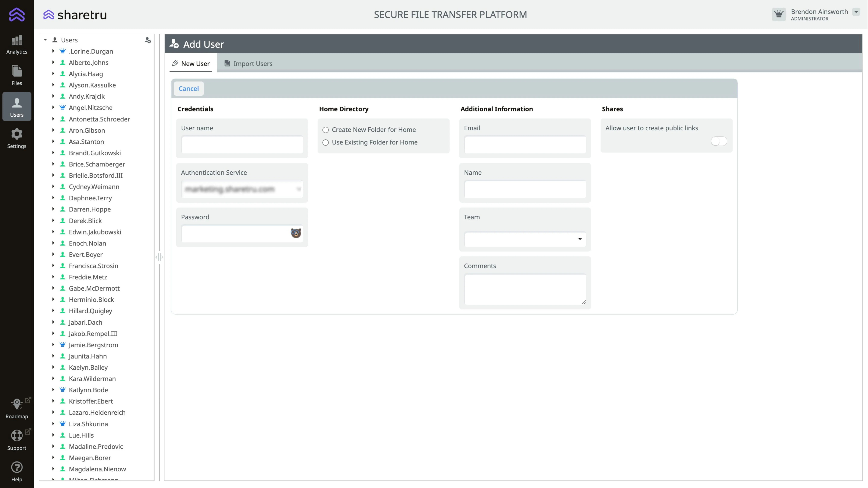
Task: Click the Cancel button
Action: tap(188, 89)
